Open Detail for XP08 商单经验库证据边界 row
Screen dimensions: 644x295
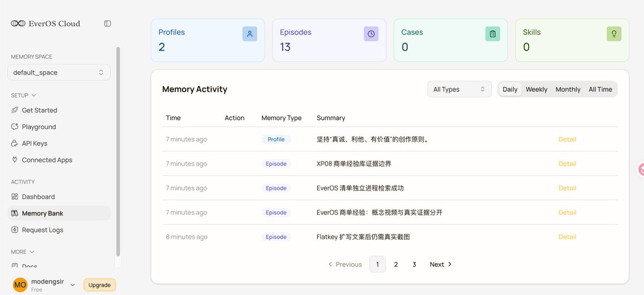click(x=567, y=164)
